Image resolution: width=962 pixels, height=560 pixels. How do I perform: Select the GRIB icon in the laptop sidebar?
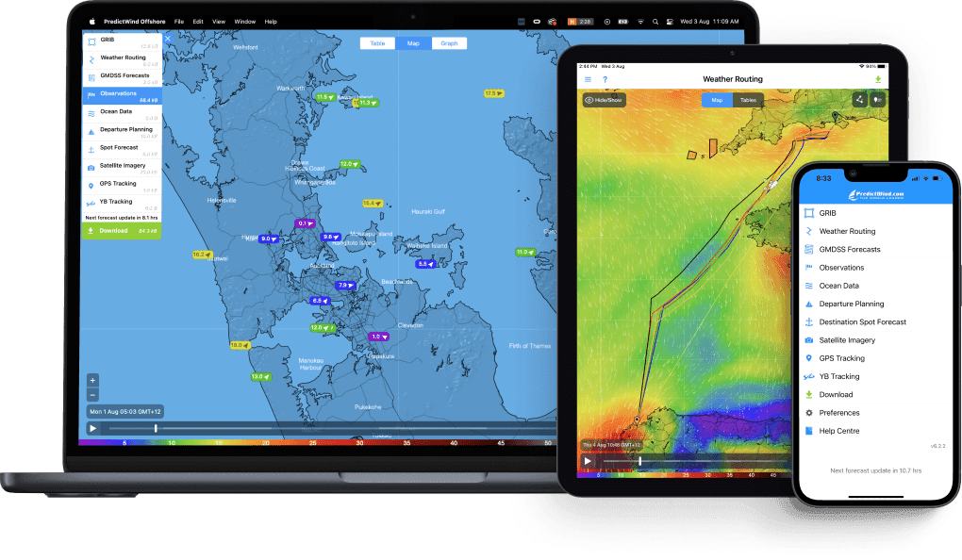[92, 41]
